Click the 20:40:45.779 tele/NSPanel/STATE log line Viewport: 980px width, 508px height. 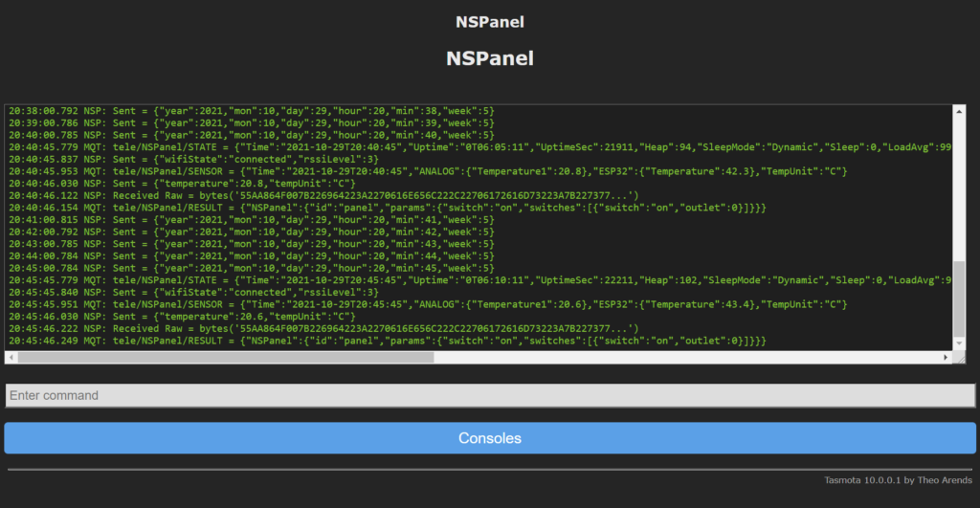[480, 147]
